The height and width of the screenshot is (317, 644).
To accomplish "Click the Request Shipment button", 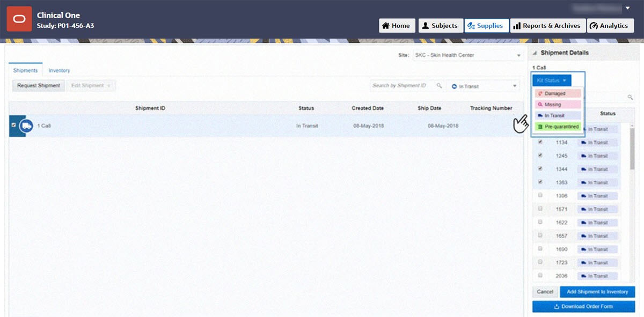I will pos(39,86).
